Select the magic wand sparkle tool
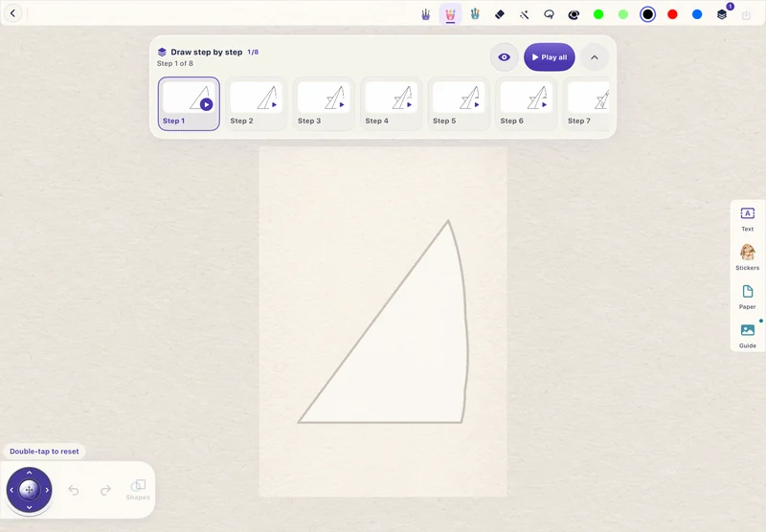 (x=524, y=14)
